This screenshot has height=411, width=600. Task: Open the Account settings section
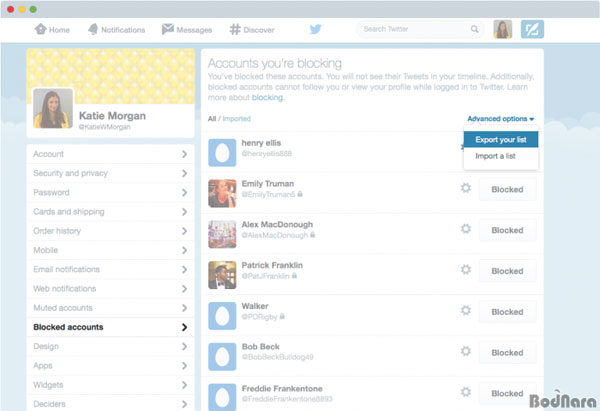(x=110, y=154)
